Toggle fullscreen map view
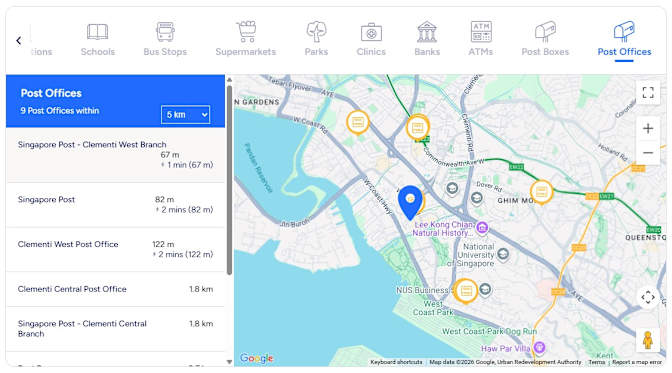This screenshot has width=672, height=373. tap(648, 92)
